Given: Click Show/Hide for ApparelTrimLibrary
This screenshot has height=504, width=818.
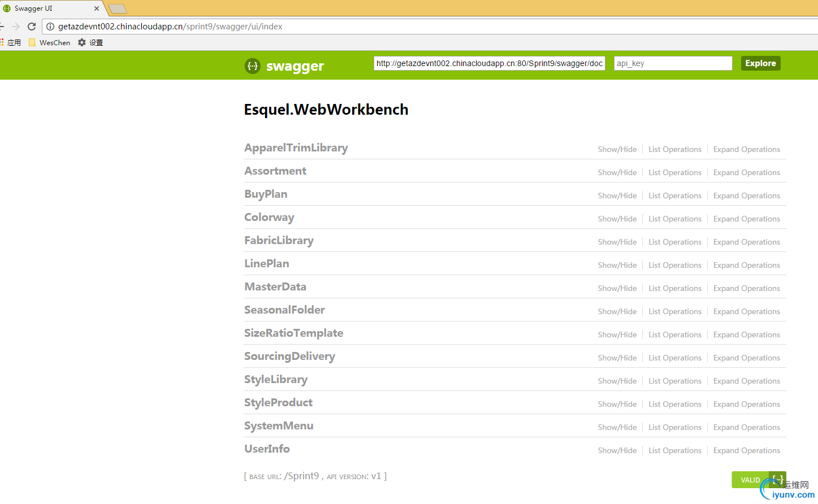Looking at the screenshot, I should [x=617, y=149].
